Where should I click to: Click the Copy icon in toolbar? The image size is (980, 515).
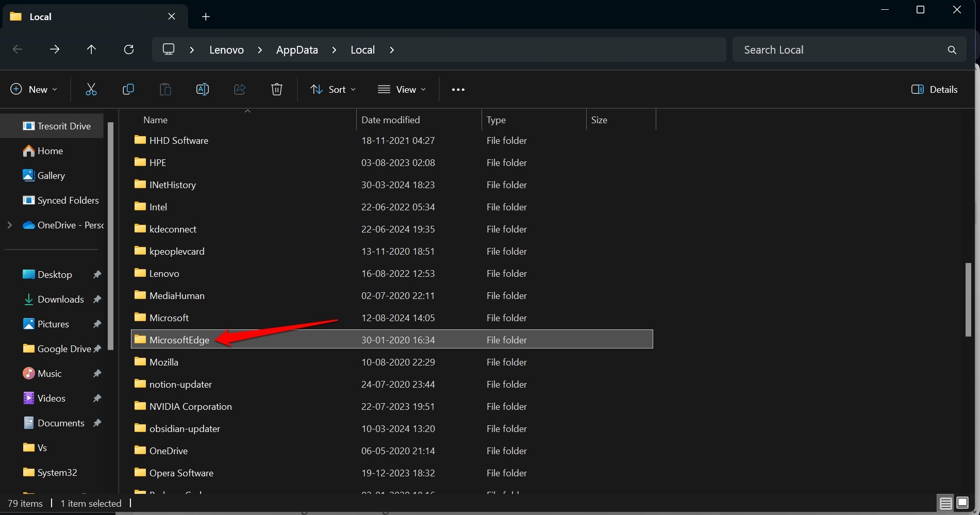pyautogui.click(x=128, y=89)
